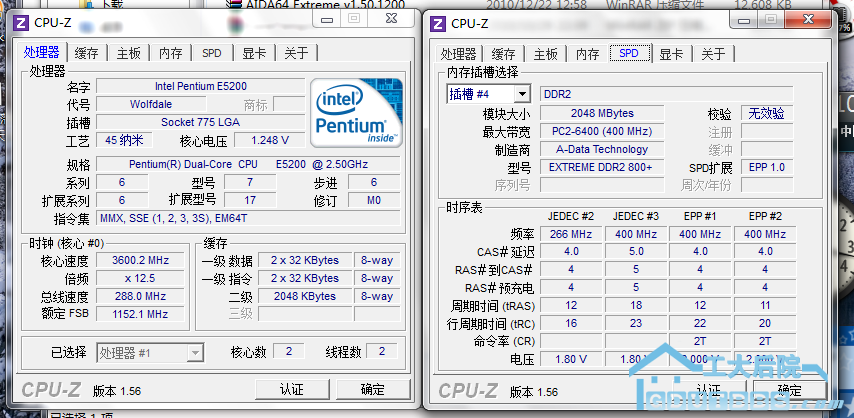Switch to 缓存 tab in left window

(x=87, y=53)
